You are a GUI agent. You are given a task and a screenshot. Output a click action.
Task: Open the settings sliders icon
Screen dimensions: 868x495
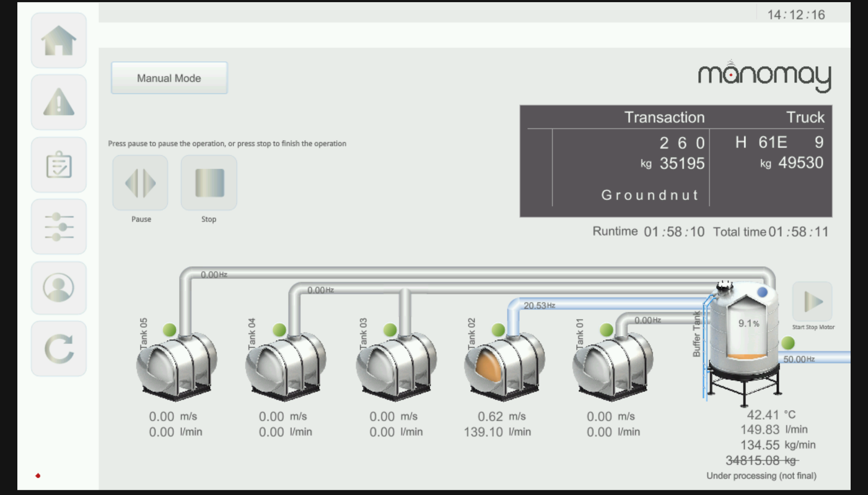click(x=59, y=227)
